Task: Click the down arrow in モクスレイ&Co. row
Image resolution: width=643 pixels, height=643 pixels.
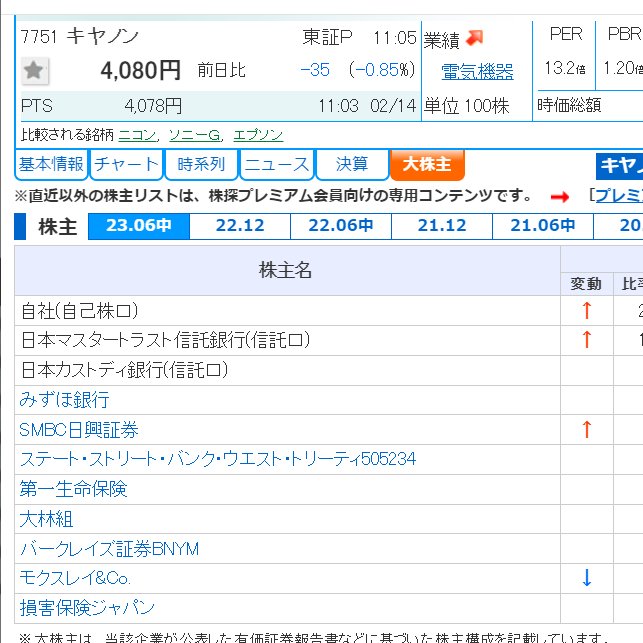Action: pyautogui.click(x=586, y=578)
